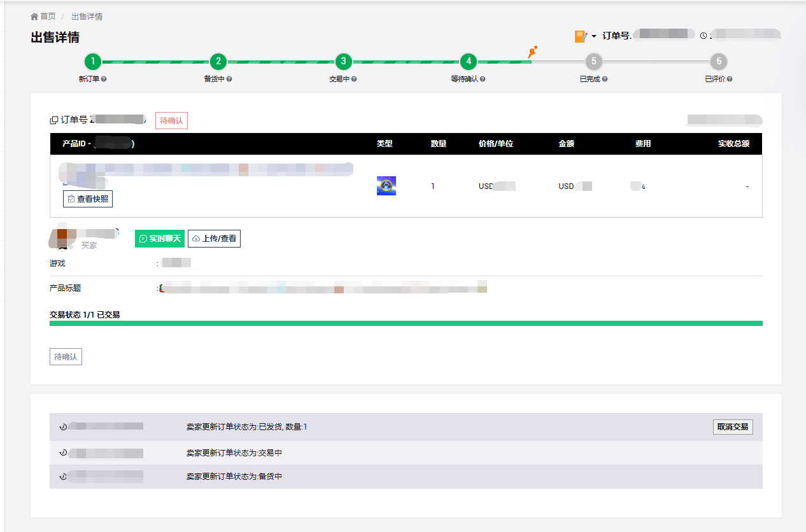Open 上传/查看 upload button
Image resolution: width=806 pixels, height=532 pixels.
tap(214, 239)
